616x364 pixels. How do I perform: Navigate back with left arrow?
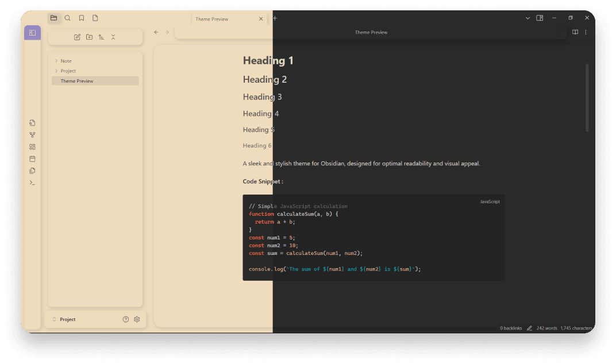(x=156, y=32)
